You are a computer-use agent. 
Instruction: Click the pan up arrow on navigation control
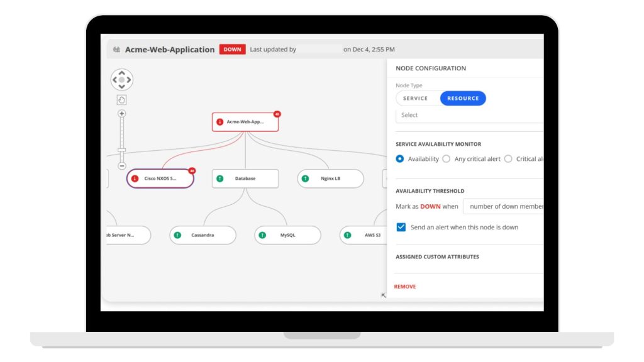pyautogui.click(x=122, y=72)
